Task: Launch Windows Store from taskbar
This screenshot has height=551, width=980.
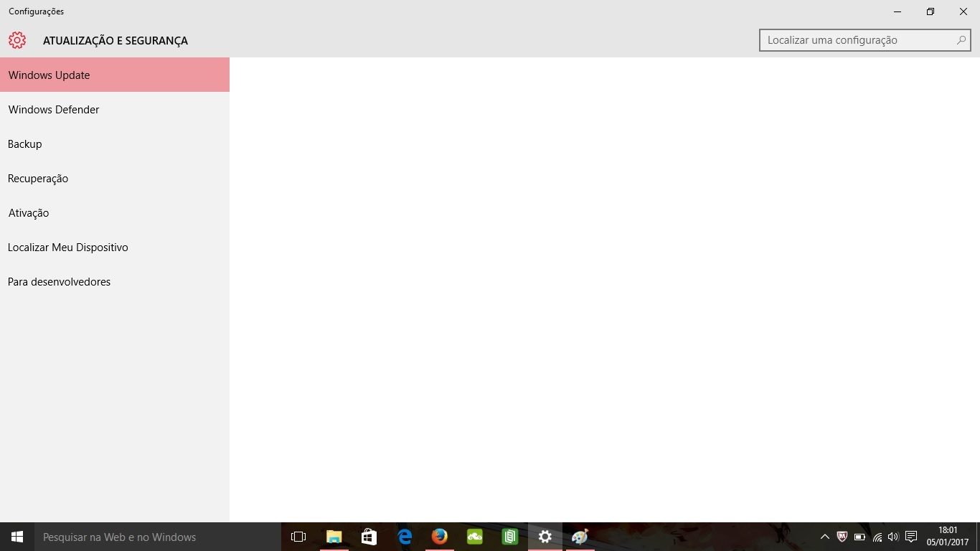Action: [369, 537]
